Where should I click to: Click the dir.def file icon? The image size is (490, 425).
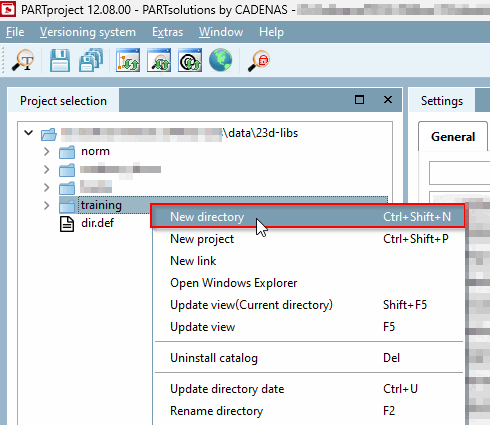click(x=67, y=224)
